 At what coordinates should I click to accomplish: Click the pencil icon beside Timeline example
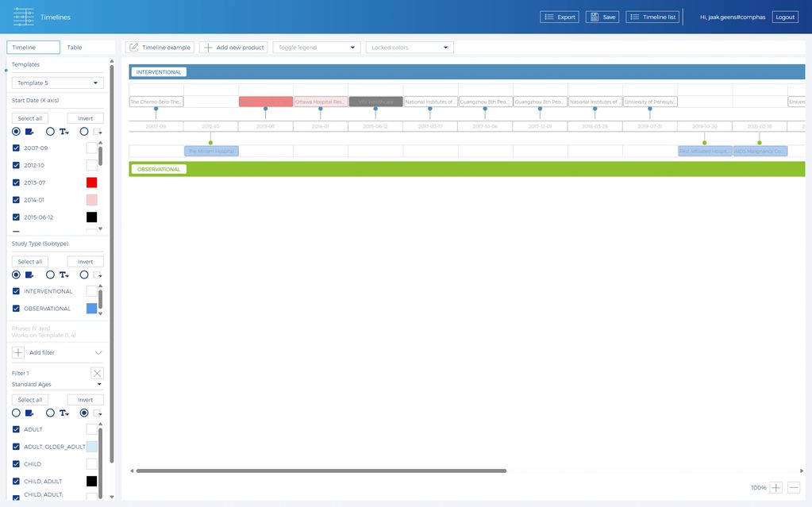coord(133,48)
